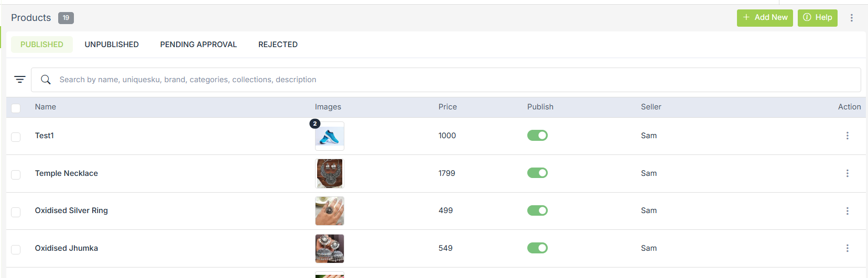Check the Oxidised Silver Ring row checkbox
This screenshot has height=278, width=868.
click(x=16, y=212)
